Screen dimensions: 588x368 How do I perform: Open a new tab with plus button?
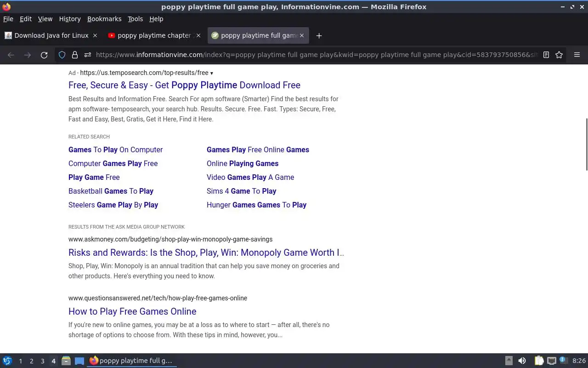coord(319,35)
